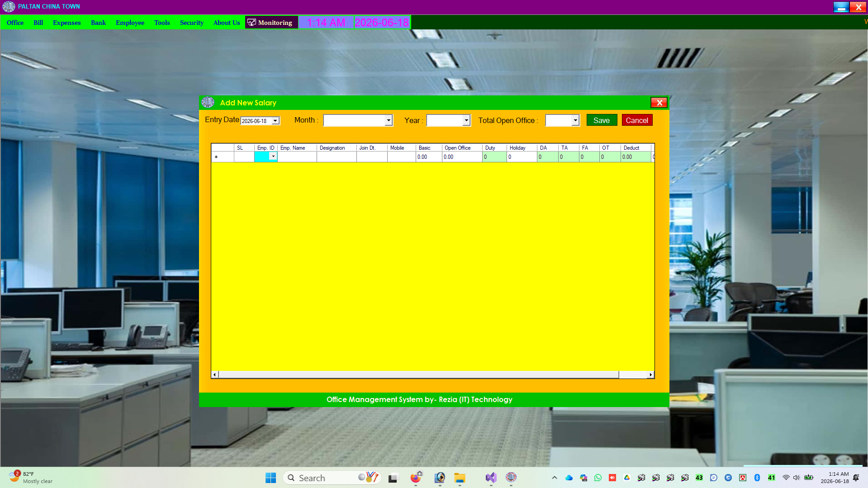The width and height of the screenshot is (868, 488).
Task: Click the new row asterisk selector
Action: click(223, 157)
